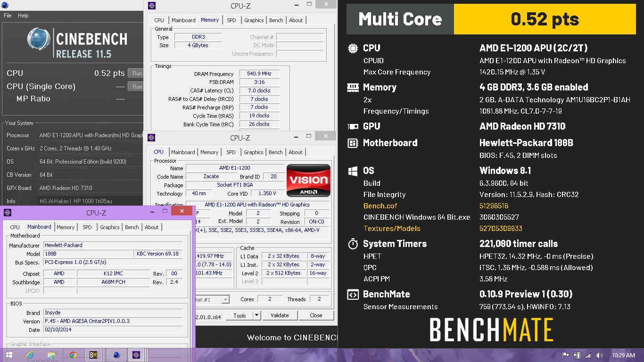This screenshot has width=644, height=362.
Task: Switch to CPU-Z via its taskbar icon
Action: [136, 355]
